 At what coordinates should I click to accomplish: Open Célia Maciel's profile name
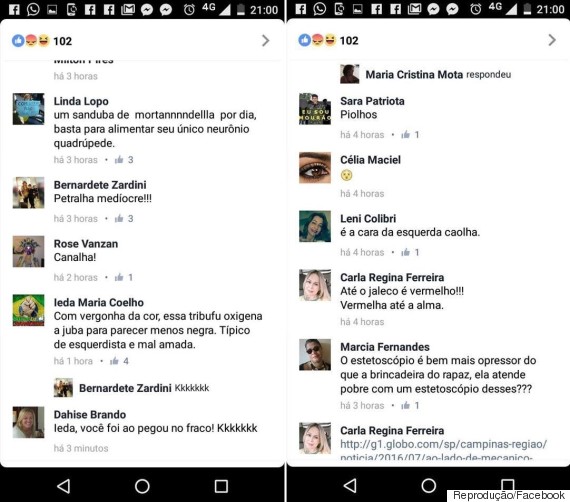(370, 160)
